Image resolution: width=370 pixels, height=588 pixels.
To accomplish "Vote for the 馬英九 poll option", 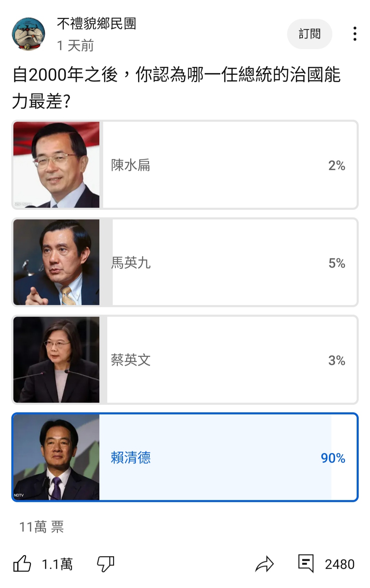I will point(185,262).
